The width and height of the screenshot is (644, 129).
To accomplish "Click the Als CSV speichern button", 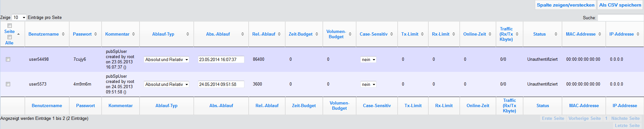I will (x=620, y=5).
